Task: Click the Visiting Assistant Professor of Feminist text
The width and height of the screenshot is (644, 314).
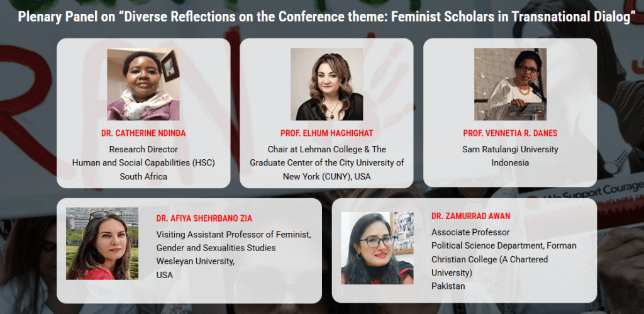Action: point(234,235)
